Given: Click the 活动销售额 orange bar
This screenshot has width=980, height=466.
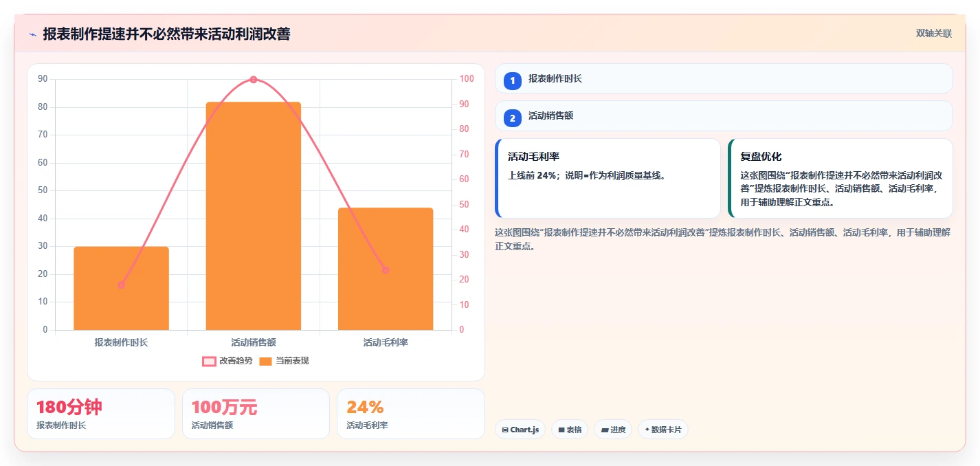Looking at the screenshot, I should tap(254, 216).
